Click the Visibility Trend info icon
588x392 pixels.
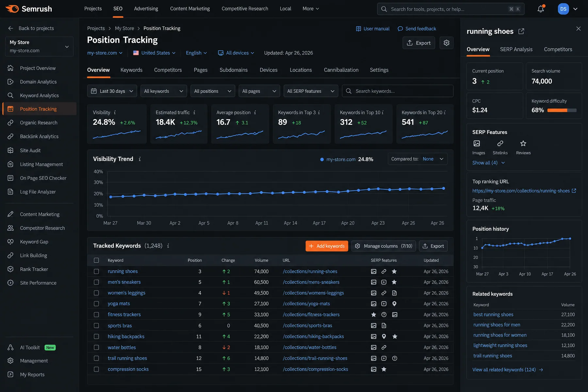click(x=140, y=159)
